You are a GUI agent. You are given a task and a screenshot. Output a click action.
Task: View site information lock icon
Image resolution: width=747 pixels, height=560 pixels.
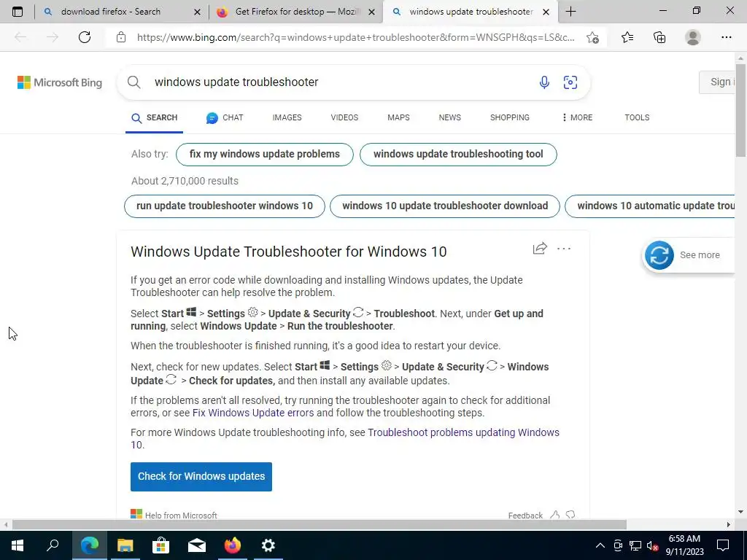coord(121,37)
